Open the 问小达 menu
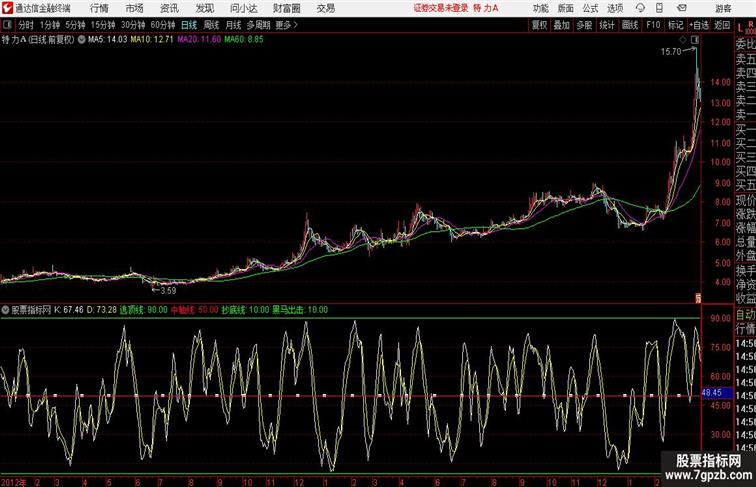 (244, 8)
